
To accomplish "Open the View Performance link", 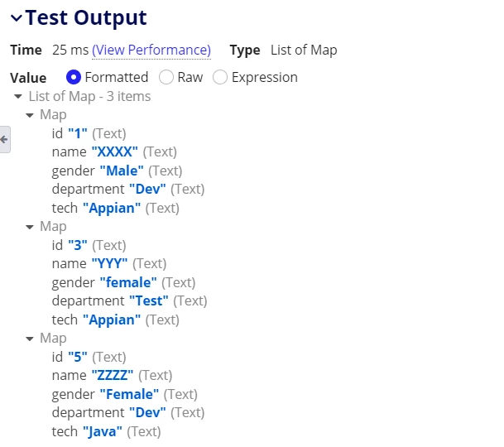I will coord(151,50).
